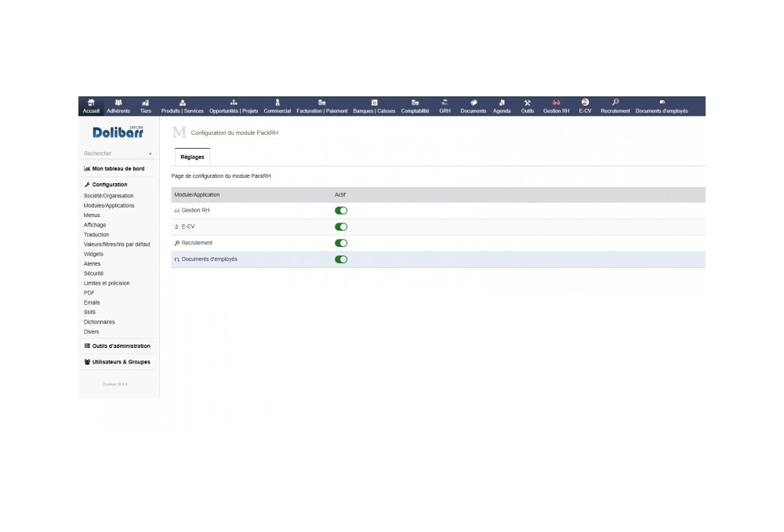Switch off the Documents d'employés toggle
This screenshot has width=784, height=532.
coord(339,259)
